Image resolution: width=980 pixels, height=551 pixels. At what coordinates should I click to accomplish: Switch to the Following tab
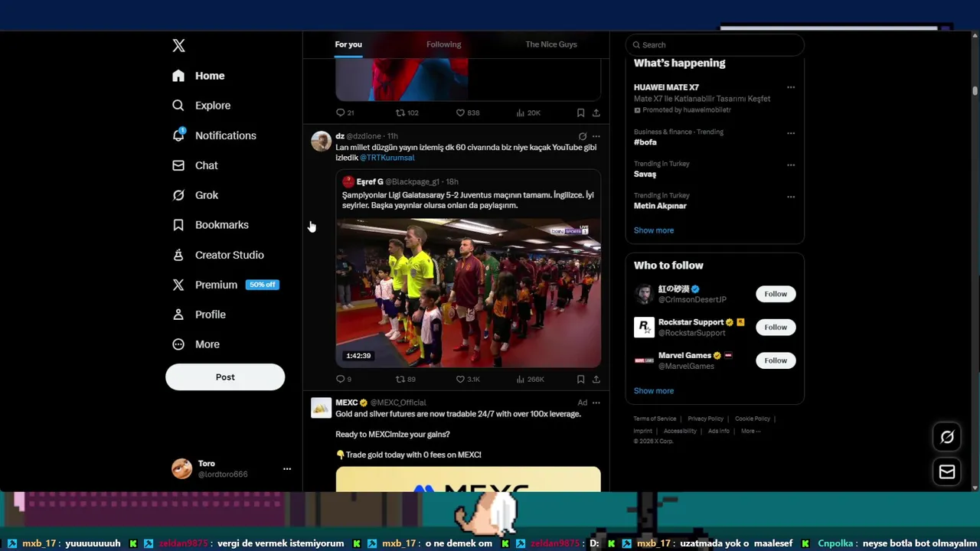(444, 44)
